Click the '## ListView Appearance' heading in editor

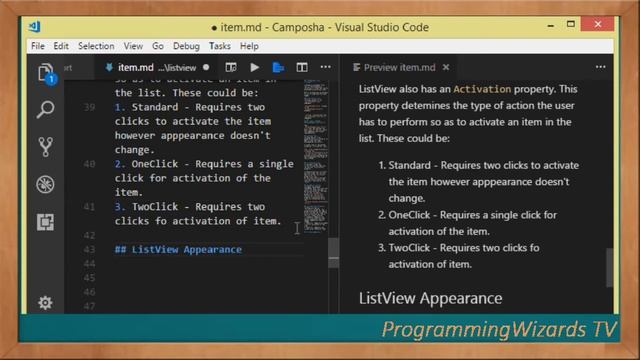click(x=178, y=249)
